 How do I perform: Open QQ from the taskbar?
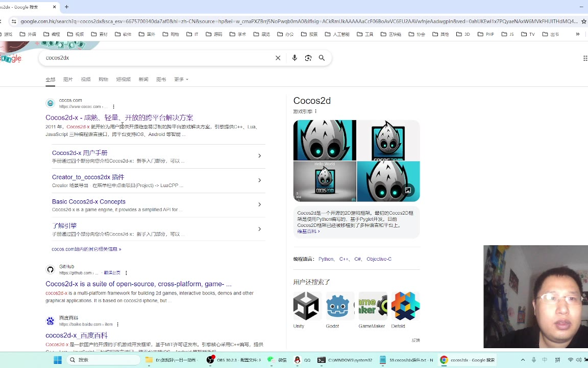tap(302, 360)
